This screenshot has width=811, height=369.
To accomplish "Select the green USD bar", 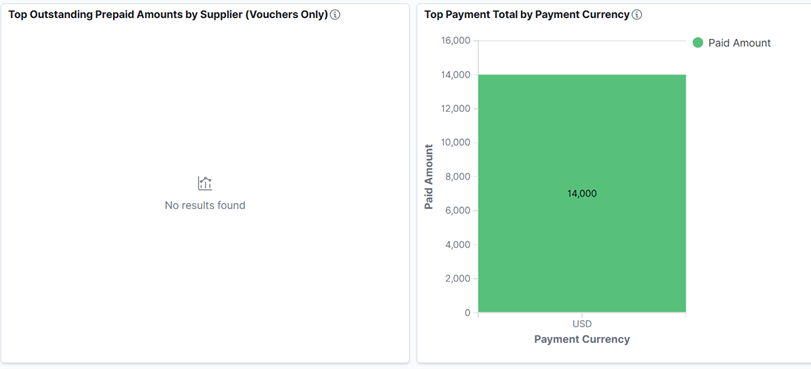I will 582,194.
